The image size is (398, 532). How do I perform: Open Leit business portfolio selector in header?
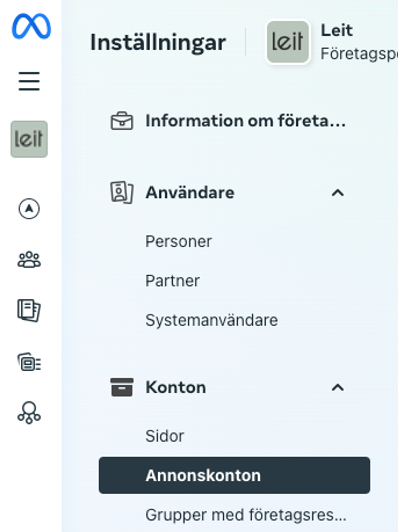(332, 42)
